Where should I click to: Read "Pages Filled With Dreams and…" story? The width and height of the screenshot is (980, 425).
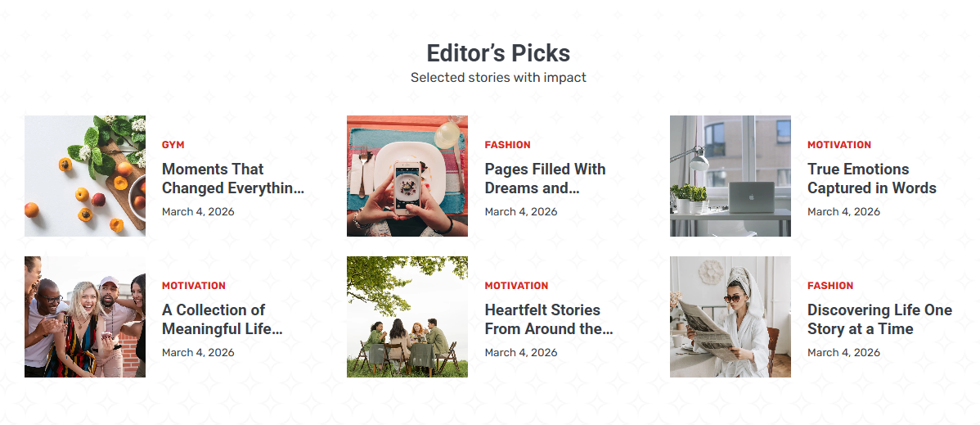[x=545, y=179]
